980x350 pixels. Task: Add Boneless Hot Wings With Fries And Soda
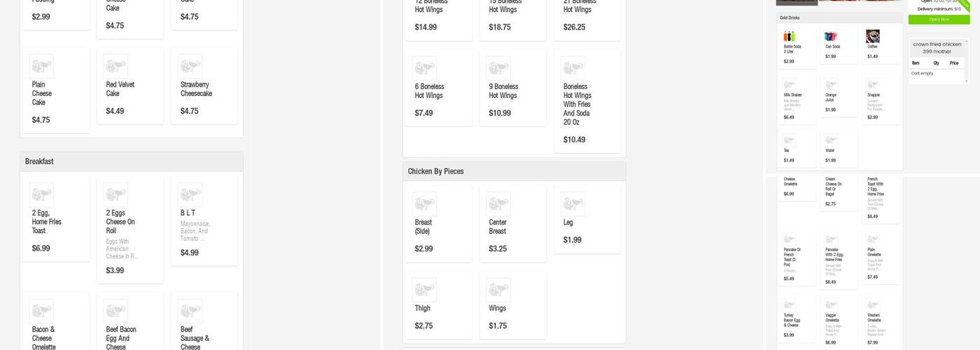tap(587, 101)
